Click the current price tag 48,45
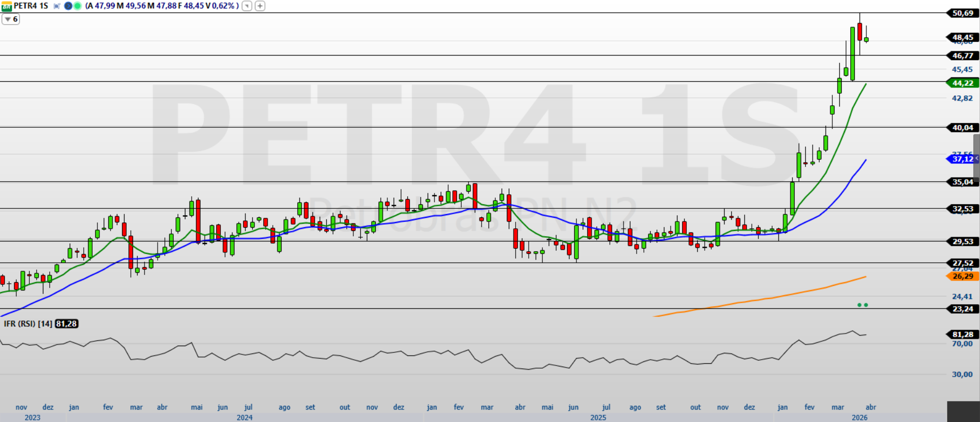This screenshot has height=422, width=980. pyautogui.click(x=962, y=37)
